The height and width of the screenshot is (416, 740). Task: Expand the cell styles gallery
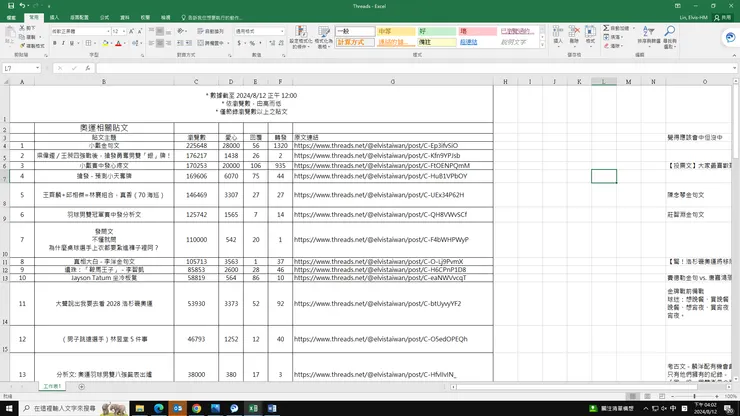point(542,45)
